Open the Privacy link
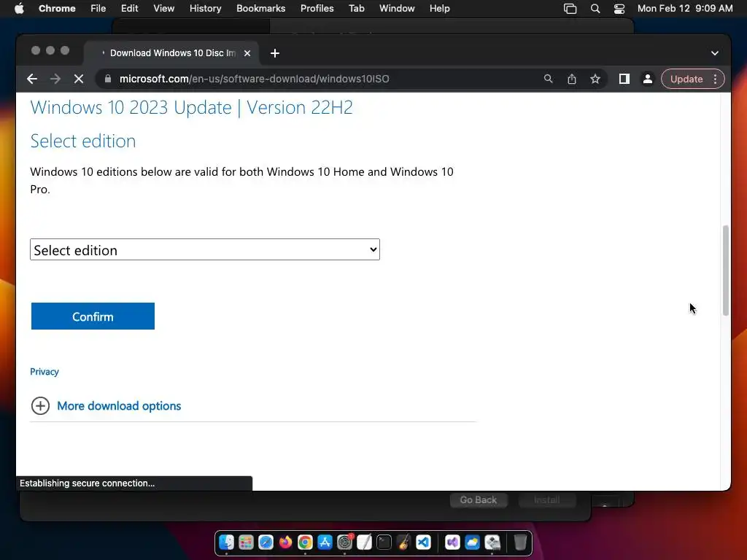The image size is (747, 560). tap(44, 371)
